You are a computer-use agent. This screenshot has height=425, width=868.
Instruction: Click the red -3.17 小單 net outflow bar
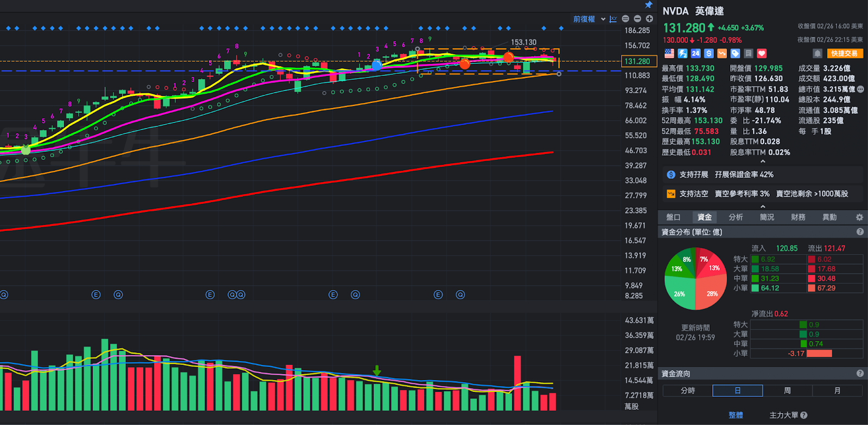click(819, 353)
